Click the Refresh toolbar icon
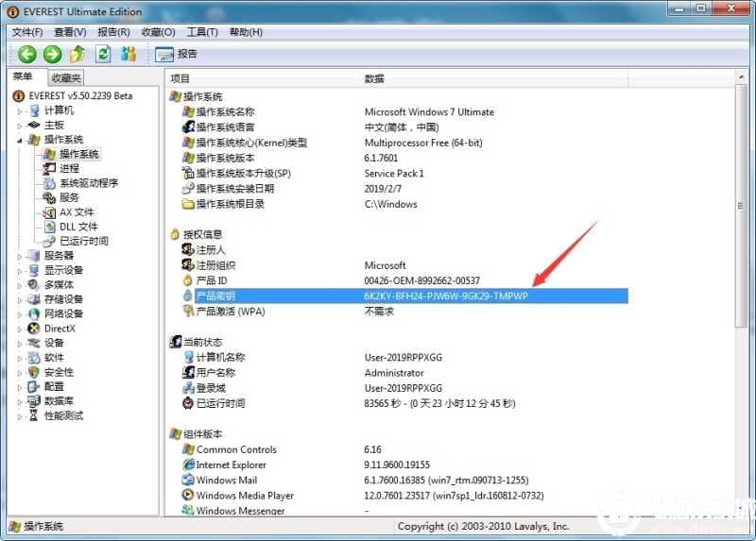 (103, 54)
